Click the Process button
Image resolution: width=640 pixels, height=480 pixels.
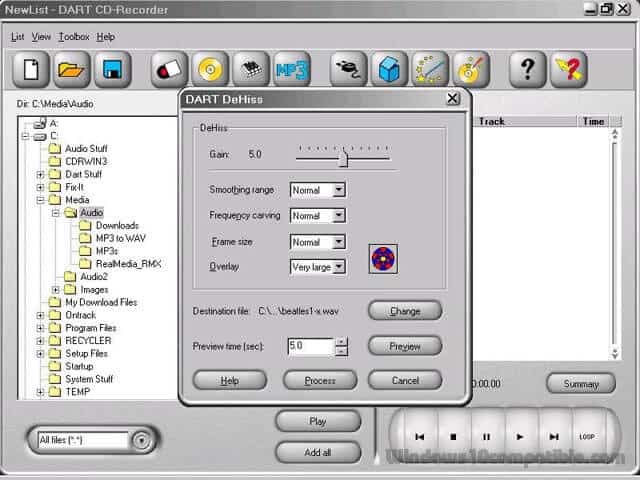320,381
